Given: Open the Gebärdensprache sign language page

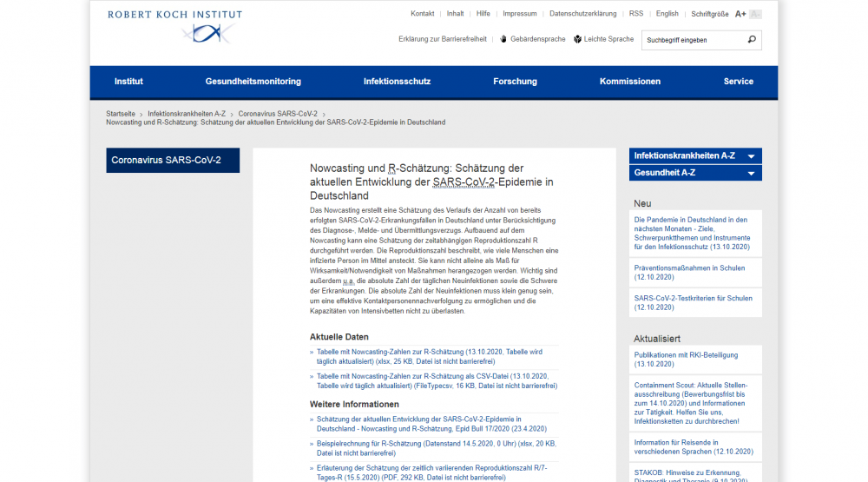Looking at the screenshot, I should point(532,39).
